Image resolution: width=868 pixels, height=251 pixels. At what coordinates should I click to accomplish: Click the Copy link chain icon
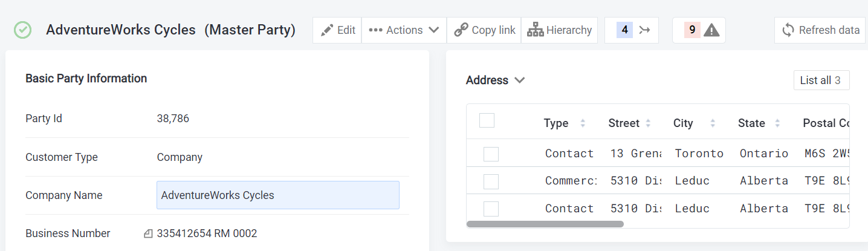[461, 30]
